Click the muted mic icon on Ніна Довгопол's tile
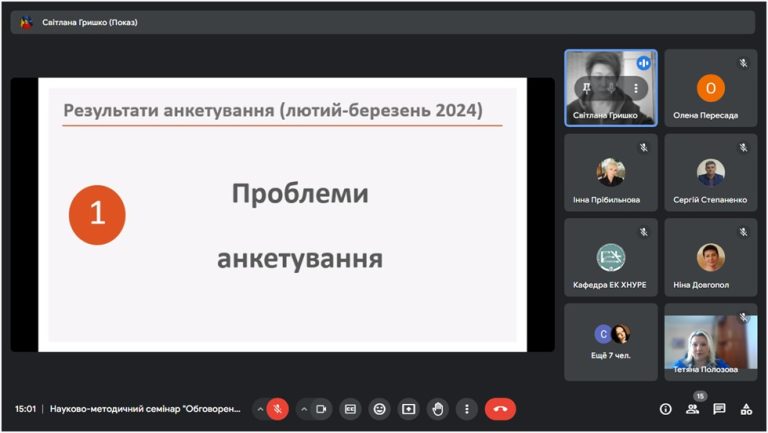 (744, 232)
